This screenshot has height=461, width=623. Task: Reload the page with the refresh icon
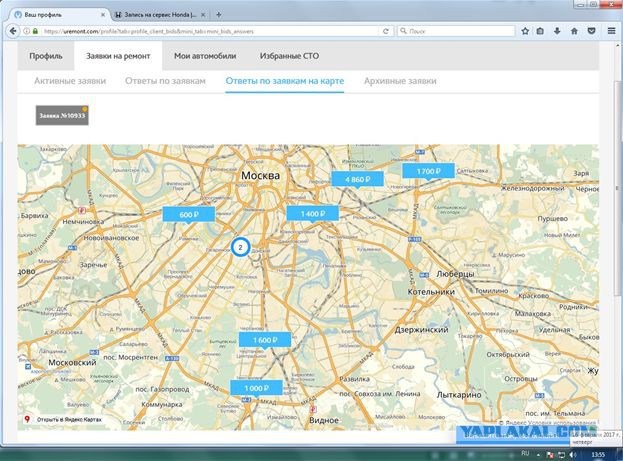click(x=385, y=31)
